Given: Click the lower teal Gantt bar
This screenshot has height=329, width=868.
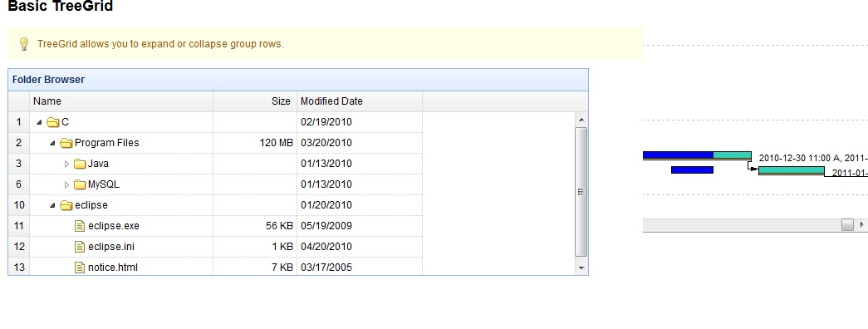Looking at the screenshot, I should click(x=792, y=170).
